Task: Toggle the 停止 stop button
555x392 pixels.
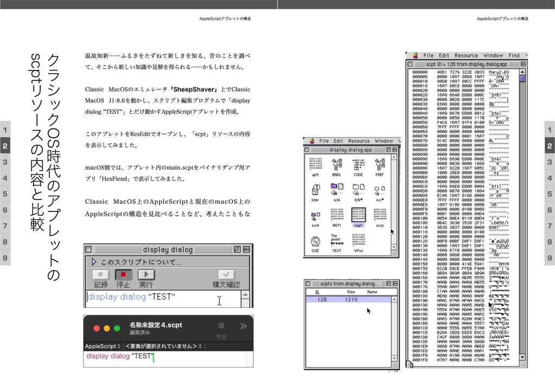Action: coord(124,274)
